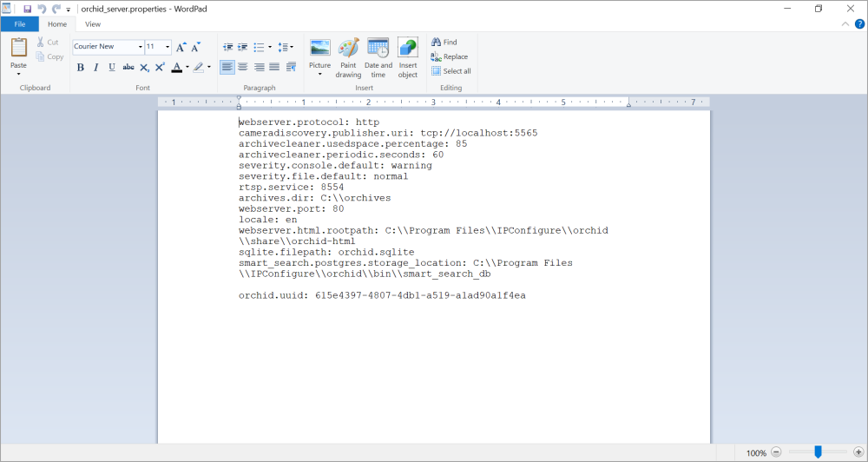Select Align text right
The width and height of the screenshot is (868, 462).
pyautogui.click(x=259, y=67)
